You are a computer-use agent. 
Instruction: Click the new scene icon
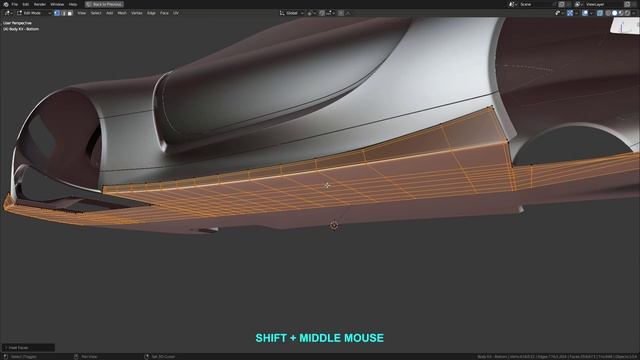562,4
